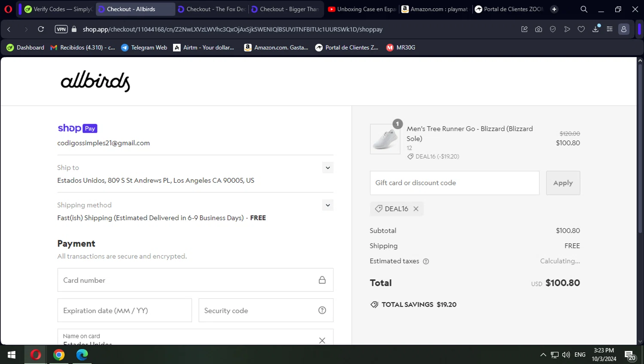Clear the Name on card field
The height and width of the screenshot is (364, 644).
point(322,340)
